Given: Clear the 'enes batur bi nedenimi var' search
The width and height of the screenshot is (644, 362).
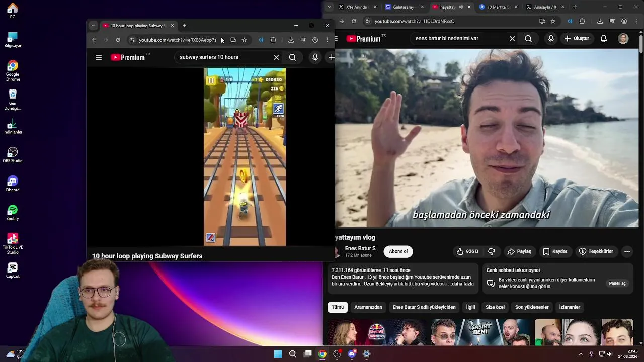Looking at the screenshot, I should pyautogui.click(x=512, y=39).
